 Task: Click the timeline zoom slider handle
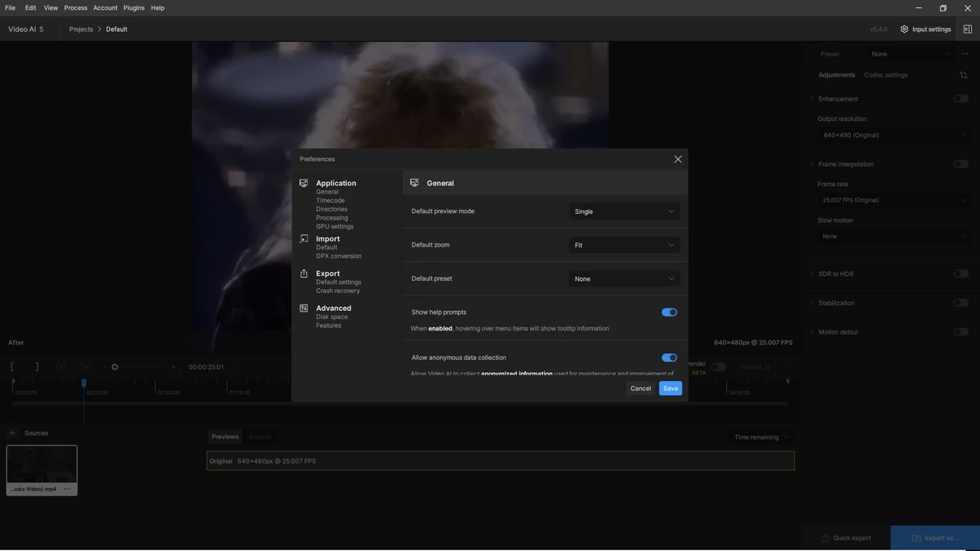coord(115,367)
